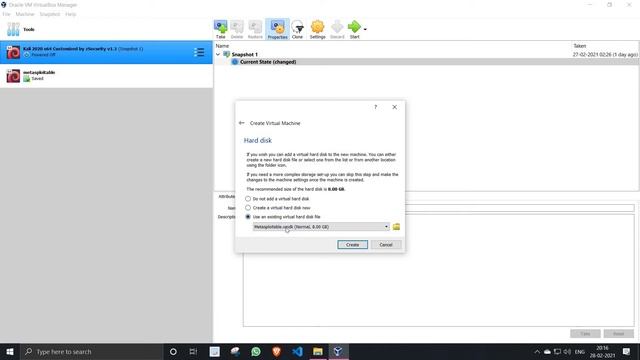Open the File menu
The height and width of the screenshot is (360, 640).
point(7,14)
